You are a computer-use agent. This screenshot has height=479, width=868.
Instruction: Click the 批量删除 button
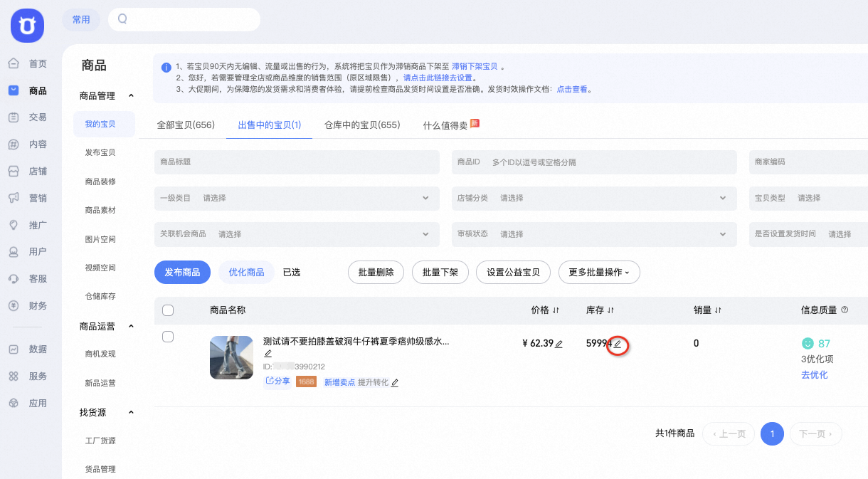[376, 272]
